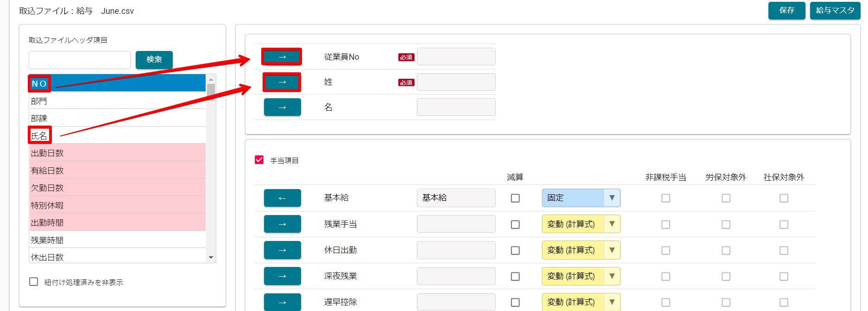Check 減算 for 遅早控除 row
This screenshot has width=868, height=311.
(x=515, y=302)
